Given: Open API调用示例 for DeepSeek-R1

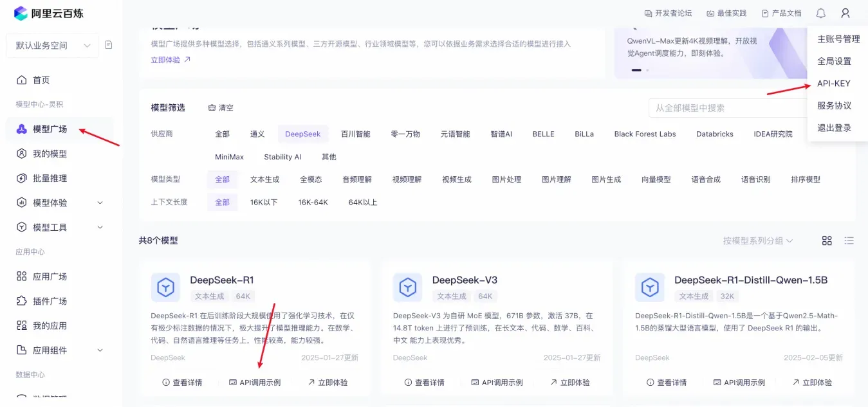Looking at the screenshot, I should coord(255,383).
